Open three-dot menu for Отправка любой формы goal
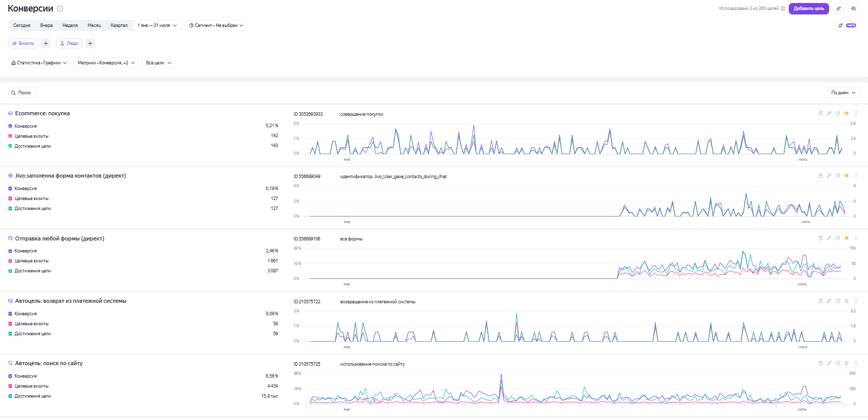 pos(856,238)
